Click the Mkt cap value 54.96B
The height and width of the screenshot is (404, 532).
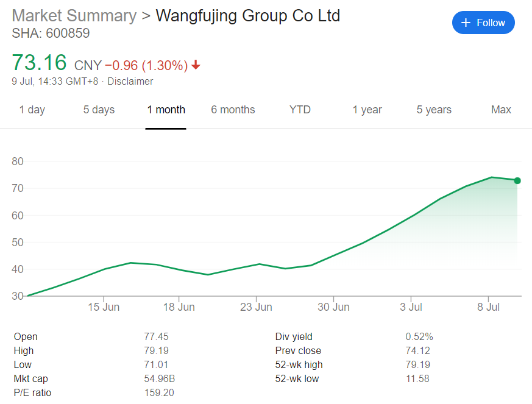click(160, 378)
